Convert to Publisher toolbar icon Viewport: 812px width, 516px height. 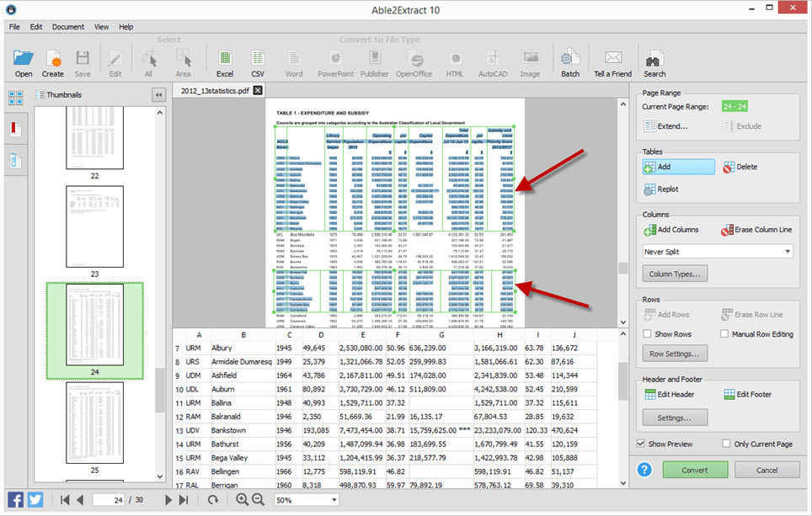pos(374,63)
